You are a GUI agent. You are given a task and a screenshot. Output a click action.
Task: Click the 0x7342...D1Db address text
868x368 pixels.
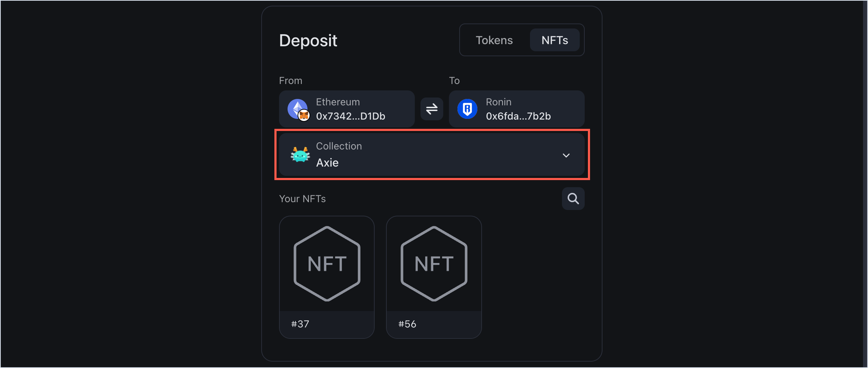(x=350, y=116)
